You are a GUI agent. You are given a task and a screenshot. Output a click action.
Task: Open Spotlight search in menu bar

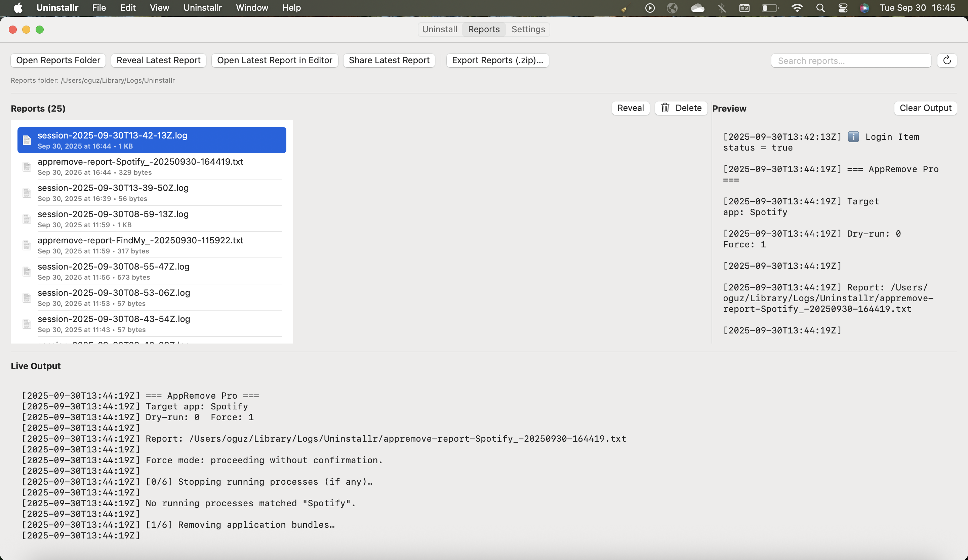(x=820, y=8)
